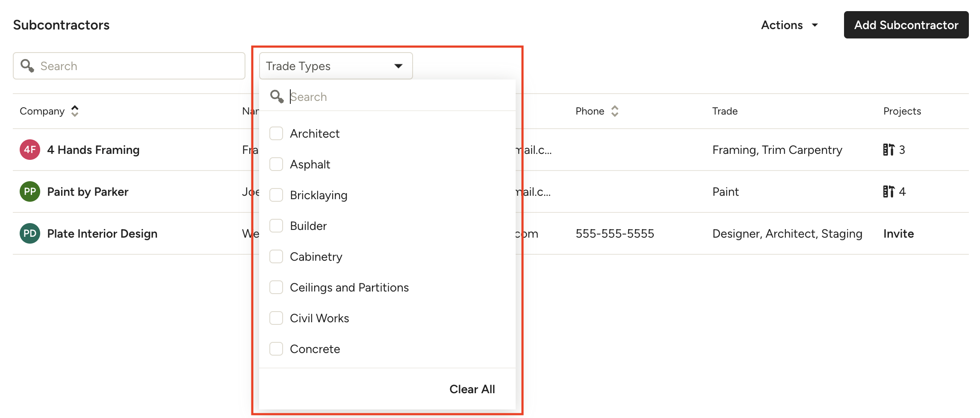
Task: Open the Actions dropdown menu
Action: point(789,25)
